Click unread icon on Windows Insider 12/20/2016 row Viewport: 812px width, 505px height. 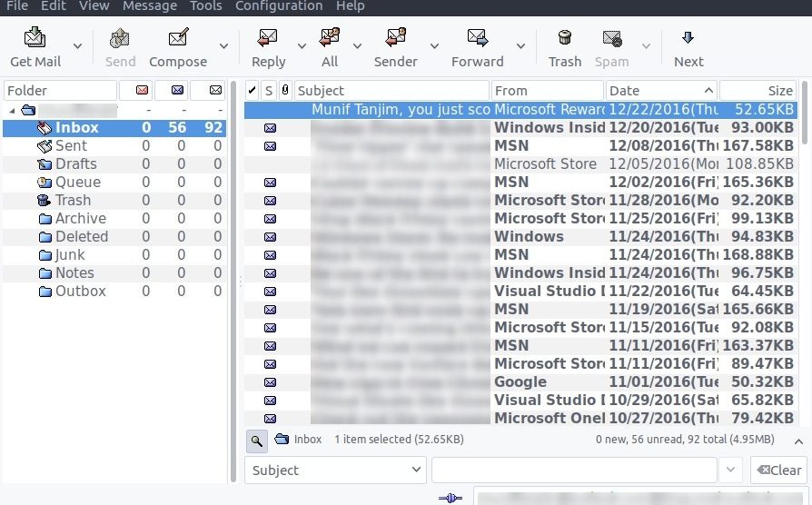[x=270, y=128]
